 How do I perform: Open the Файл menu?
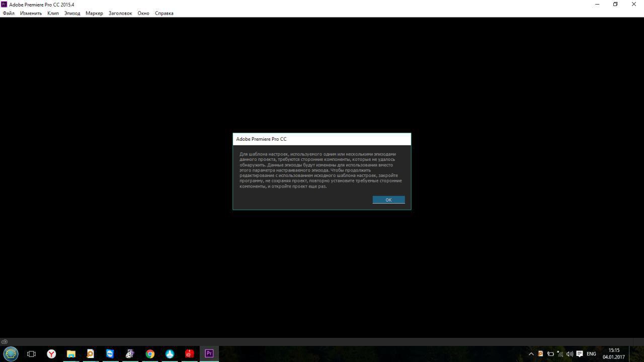[x=9, y=13]
